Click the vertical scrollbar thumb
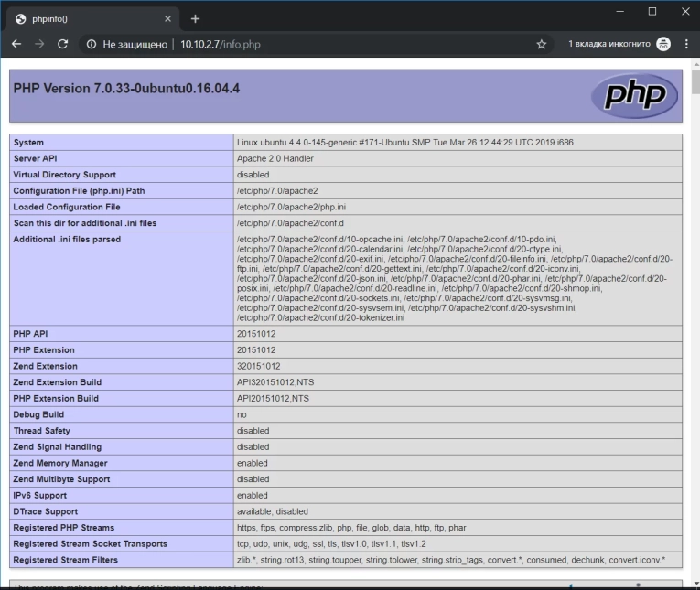The height and width of the screenshot is (590, 700). [695, 82]
